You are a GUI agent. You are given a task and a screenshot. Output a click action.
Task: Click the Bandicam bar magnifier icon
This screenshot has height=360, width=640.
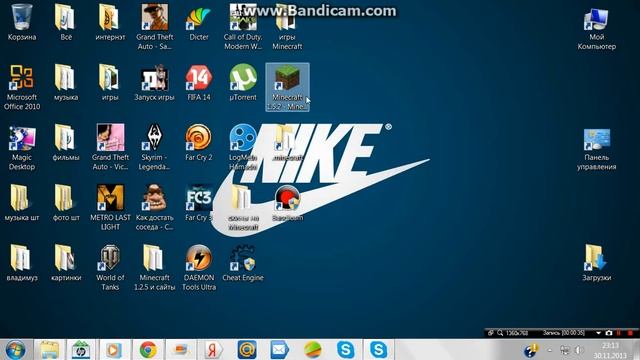[500, 333]
